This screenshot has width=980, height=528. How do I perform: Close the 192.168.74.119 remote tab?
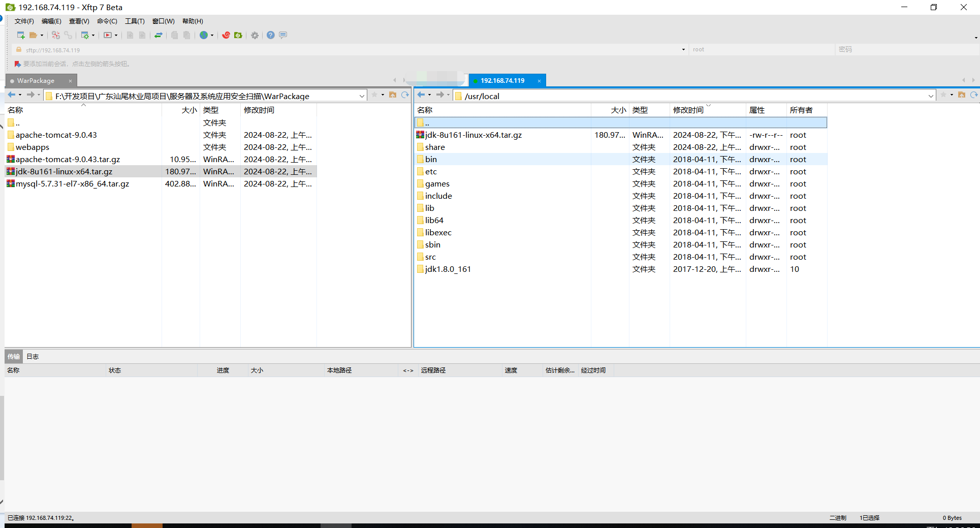coord(539,81)
